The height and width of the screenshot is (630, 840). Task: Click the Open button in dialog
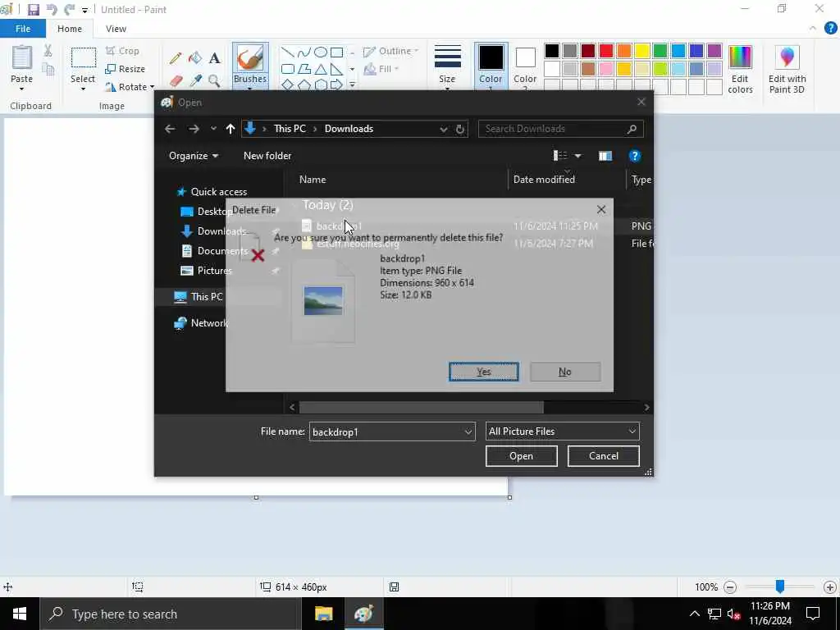click(x=521, y=456)
